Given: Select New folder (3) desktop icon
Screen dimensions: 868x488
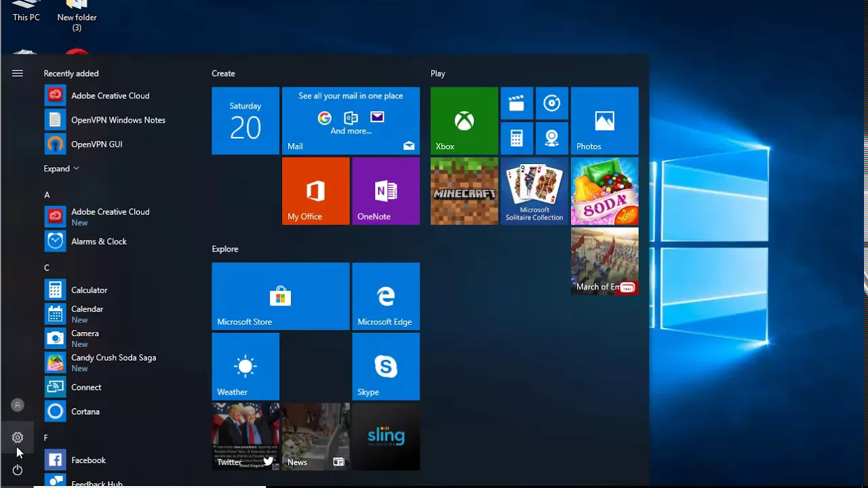Looking at the screenshot, I should [77, 15].
